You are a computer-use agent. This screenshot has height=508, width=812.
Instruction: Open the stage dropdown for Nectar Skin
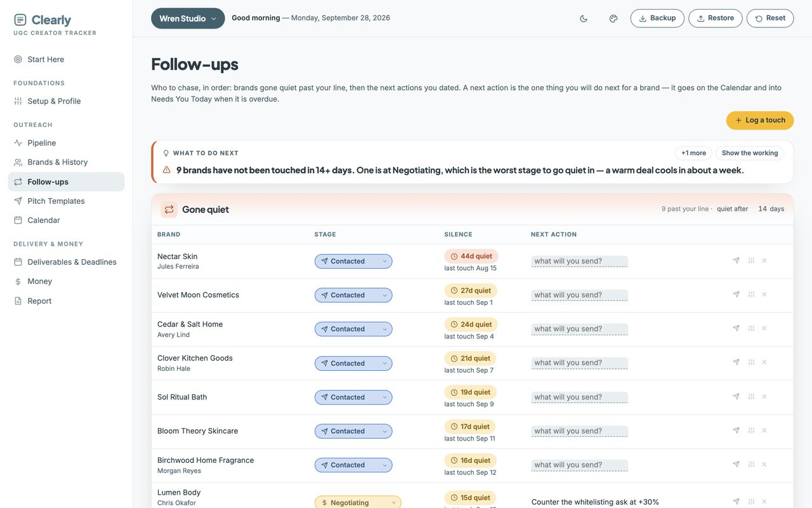click(353, 261)
